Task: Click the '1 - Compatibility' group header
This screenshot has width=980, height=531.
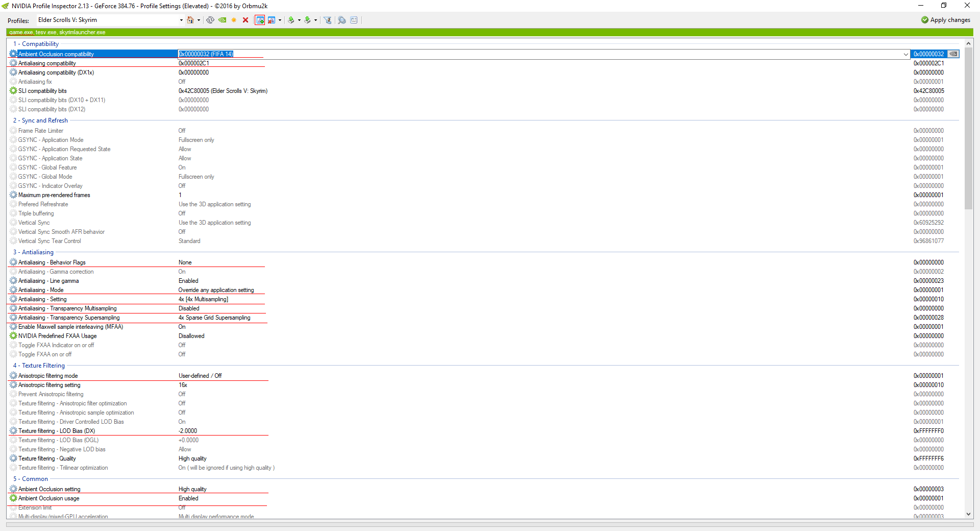Action: coord(36,44)
